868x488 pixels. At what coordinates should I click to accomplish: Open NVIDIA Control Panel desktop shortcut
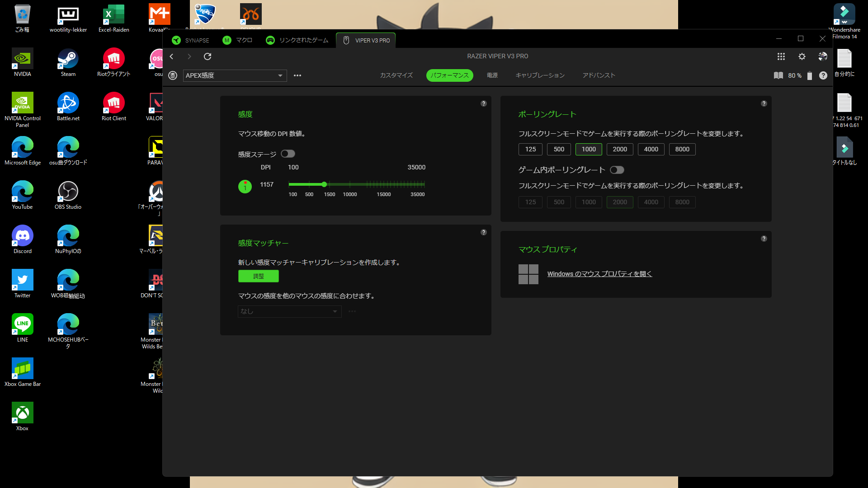[23, 110]
